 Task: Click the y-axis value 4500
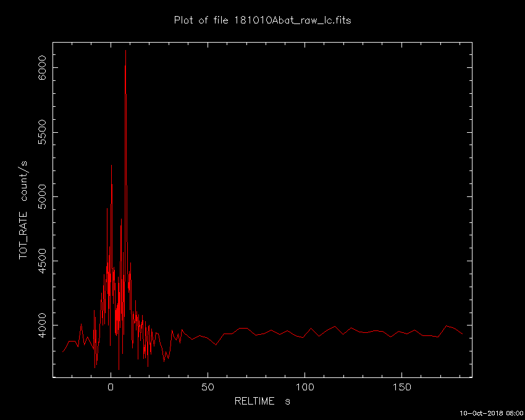pyautogui.click(x=42, y=261)
